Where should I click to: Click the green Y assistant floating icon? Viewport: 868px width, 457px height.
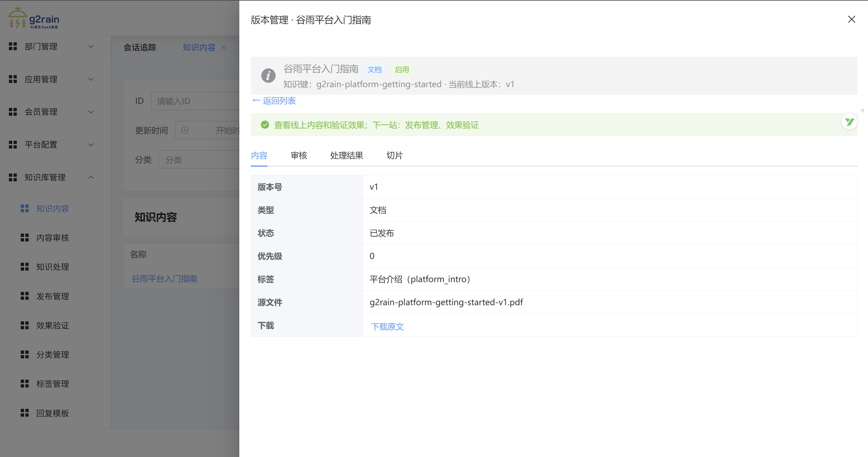849,121
